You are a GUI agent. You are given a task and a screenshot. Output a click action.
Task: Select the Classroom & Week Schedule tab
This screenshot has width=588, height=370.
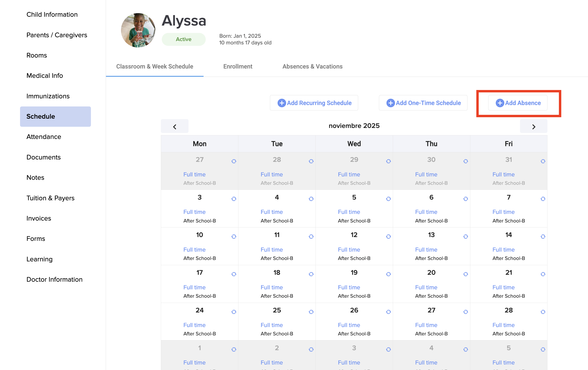pyautogui.click(x=155, y=66)
